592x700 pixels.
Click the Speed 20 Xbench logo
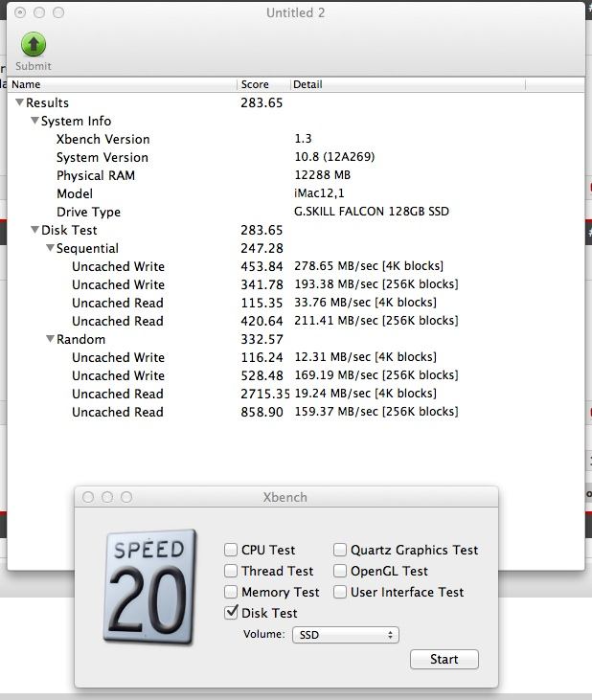tap(149, 586)
